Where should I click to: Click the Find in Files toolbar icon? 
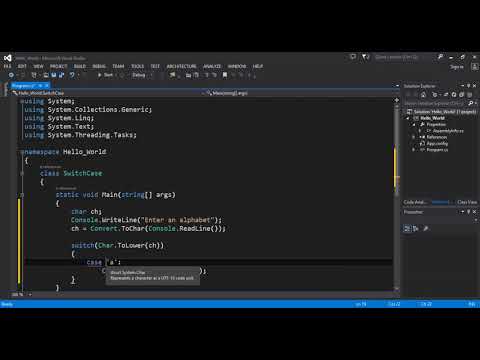[x=172, y=75]
